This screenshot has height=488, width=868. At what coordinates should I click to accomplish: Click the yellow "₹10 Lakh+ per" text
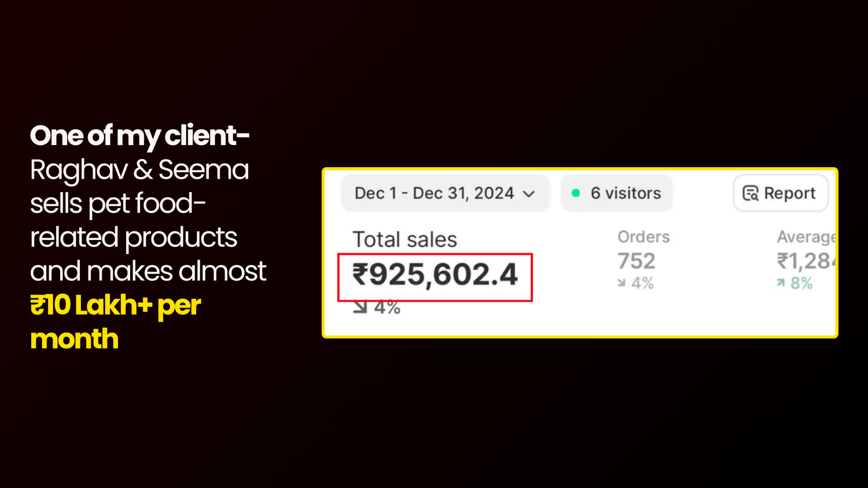[x=115, y=305]
